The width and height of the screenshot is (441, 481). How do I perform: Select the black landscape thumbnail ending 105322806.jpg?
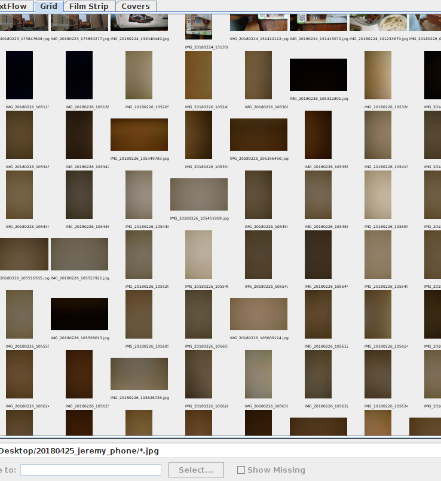(318, 75)
